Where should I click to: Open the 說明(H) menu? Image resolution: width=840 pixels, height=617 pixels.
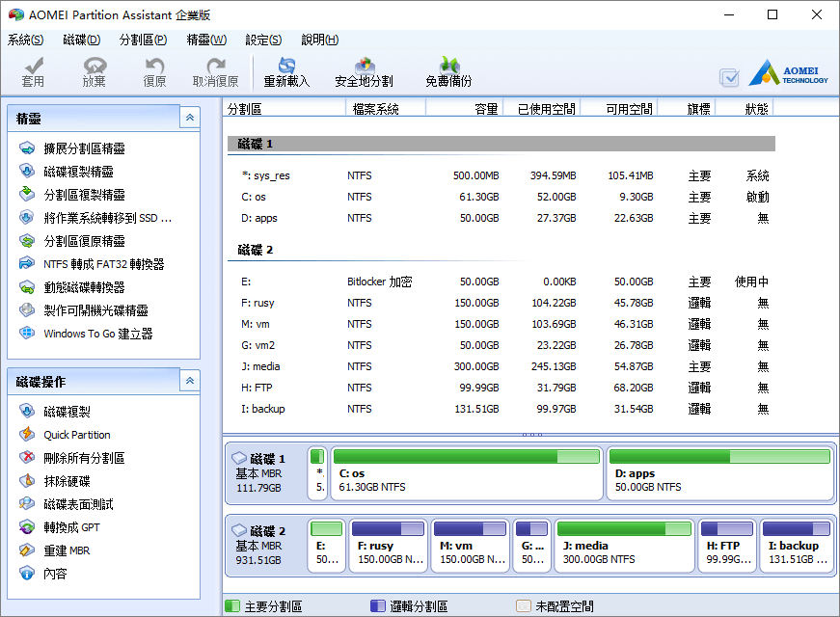(320, 40)
